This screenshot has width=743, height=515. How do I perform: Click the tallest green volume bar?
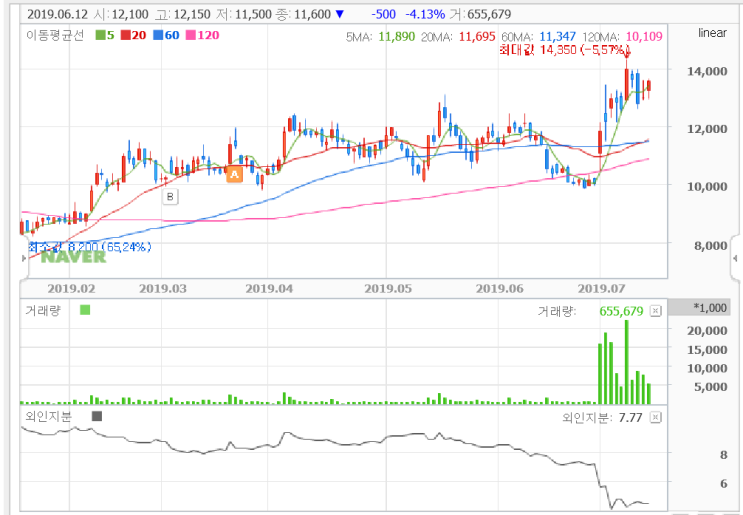point(626,362)
